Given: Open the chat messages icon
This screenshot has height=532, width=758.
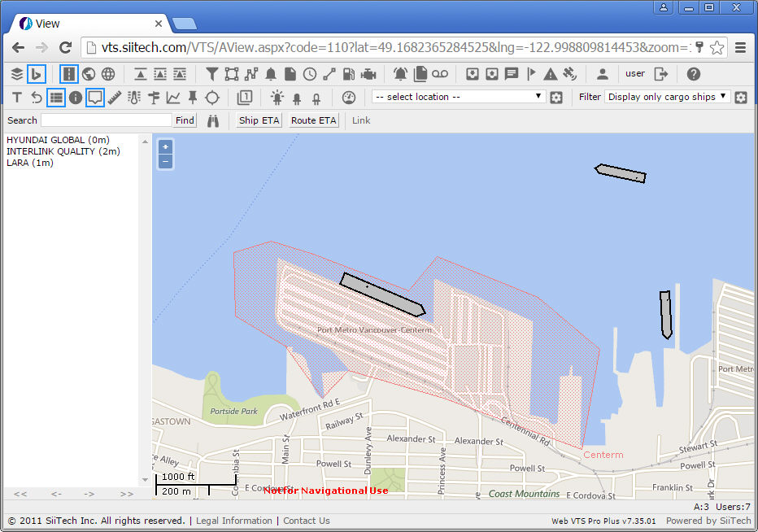Looking at the screenshot, I should tap(512, 74).
